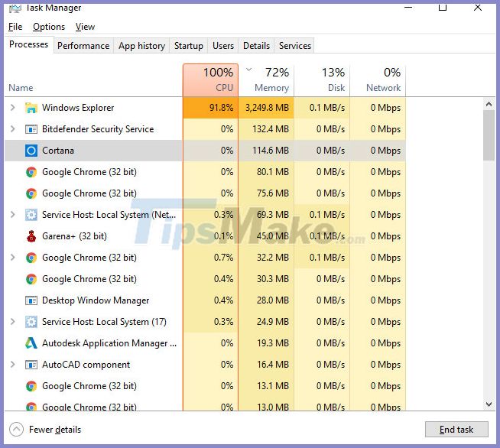The image size is (500, 448).
Task: Select the Cortana process row name
Action: (x=58, y=151)
